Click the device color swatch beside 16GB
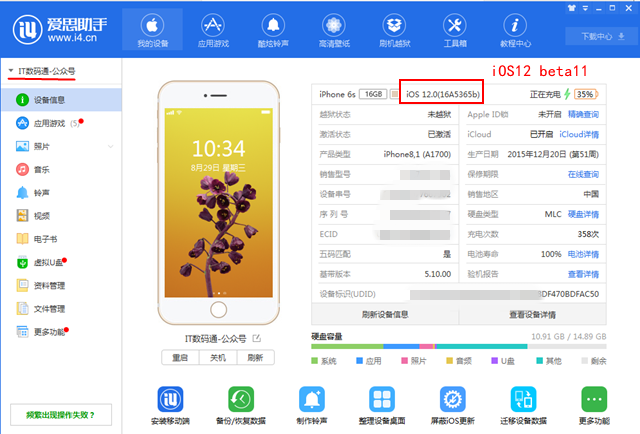Viewport: 640px width, 434px height. [394, 94]
